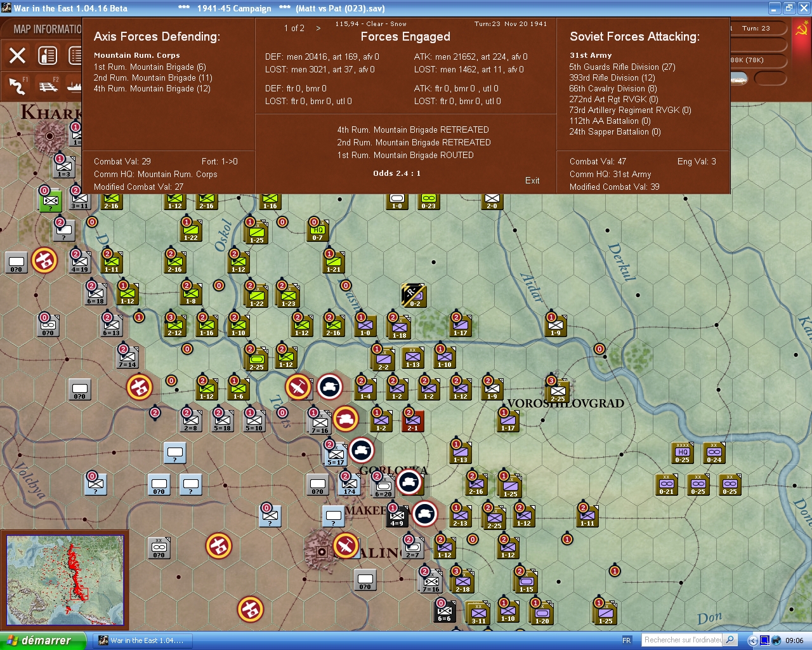Image resolution: width=812 pixels, height=650 pixels.
Task: Select the 0-23 unit counter
Action: (429, 201)
